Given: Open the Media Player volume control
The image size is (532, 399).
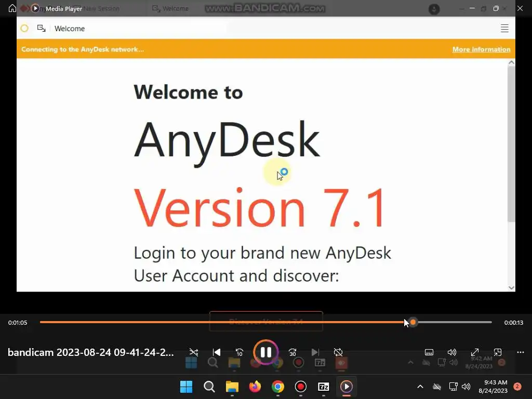Looking at the screenshot, I should coord(451,352).
